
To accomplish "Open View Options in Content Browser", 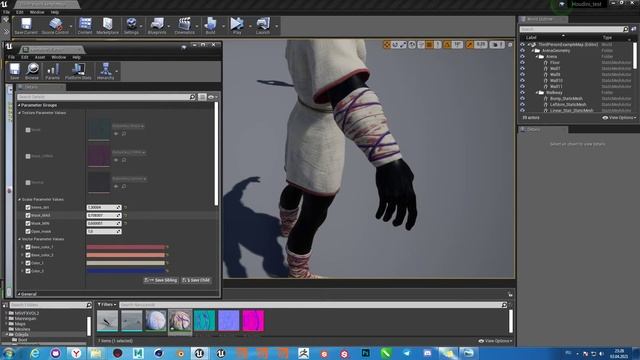I will coord(495,341).
